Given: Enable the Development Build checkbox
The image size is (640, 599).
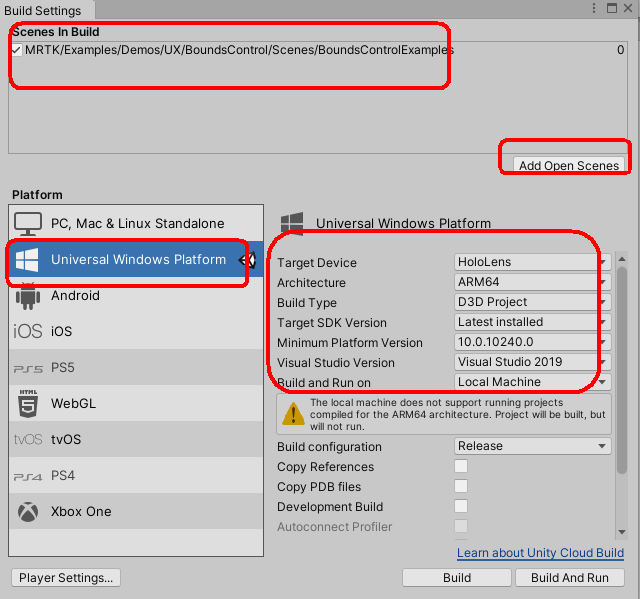Looking at the screenshot, I should click(x=461, y=506).
